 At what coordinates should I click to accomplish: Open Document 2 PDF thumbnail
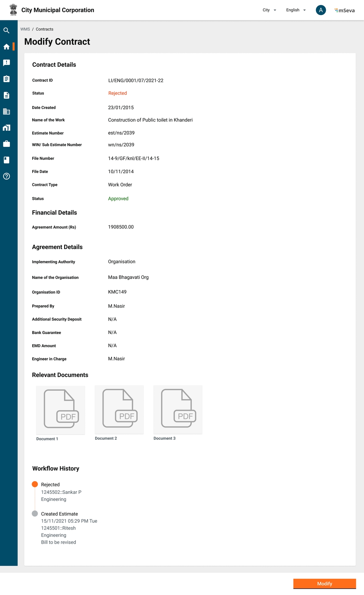pos(119,409)
